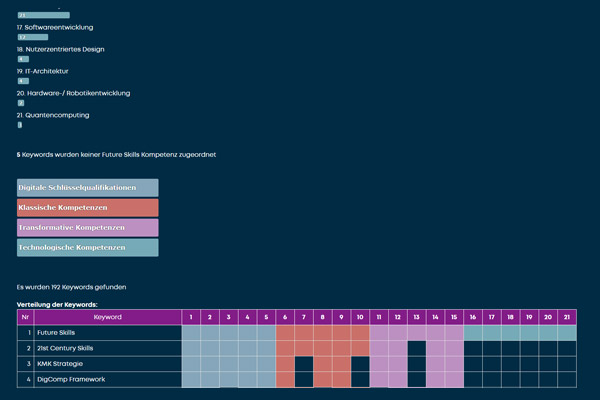600x400 pixels.
Task: Click the Softwareentwicklung bar labeled 17
Action: click(x=32, y=37)
